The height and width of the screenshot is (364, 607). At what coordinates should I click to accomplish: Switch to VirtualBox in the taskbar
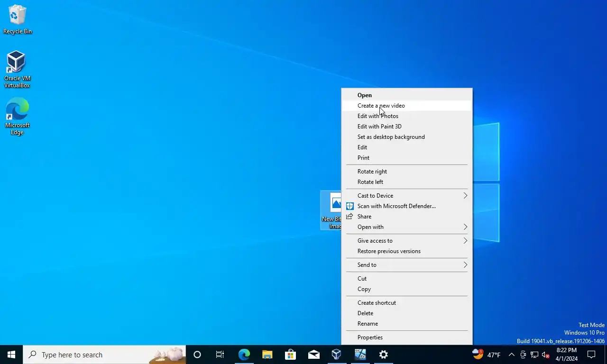point(337,355)
